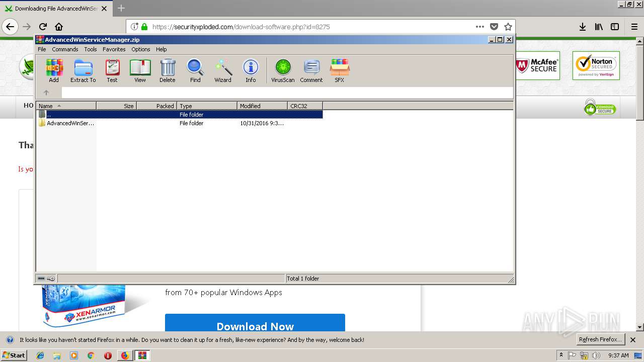Show hidden tray icons arrow
The height and width of the screenshot is (362, 644).
tap(561, 355)
